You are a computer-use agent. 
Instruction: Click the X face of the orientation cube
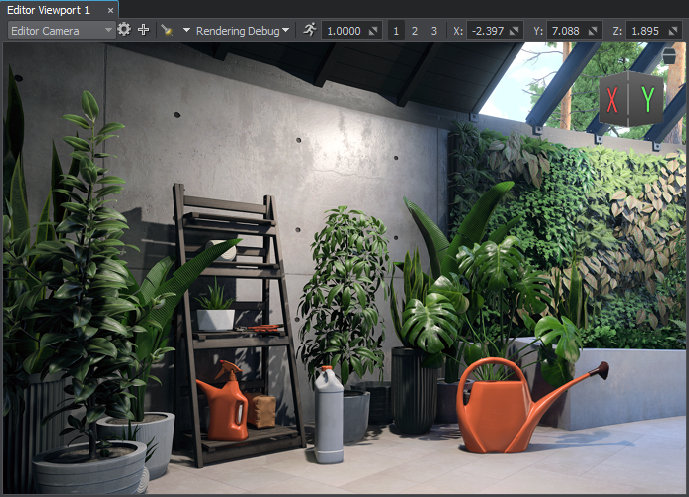pyautogui.click(x=612, y=99)
